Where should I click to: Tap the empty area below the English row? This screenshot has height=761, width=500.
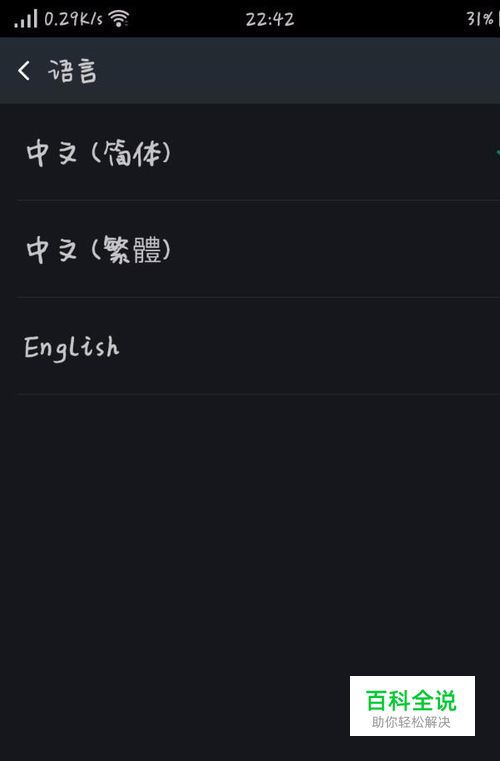(x=250, y=534)
